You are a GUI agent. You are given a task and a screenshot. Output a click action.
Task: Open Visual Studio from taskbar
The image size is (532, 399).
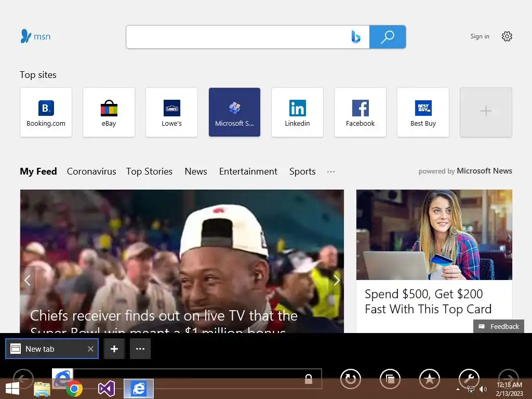tap(106, 389)
